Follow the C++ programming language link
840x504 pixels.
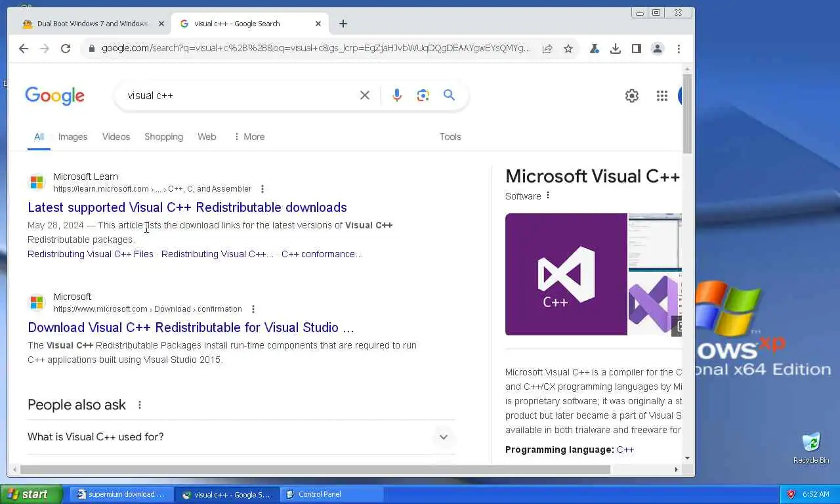pos(625,450)
